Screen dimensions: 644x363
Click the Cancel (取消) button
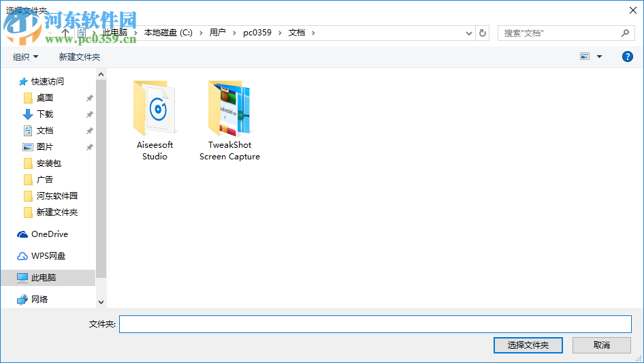(602, 345)
